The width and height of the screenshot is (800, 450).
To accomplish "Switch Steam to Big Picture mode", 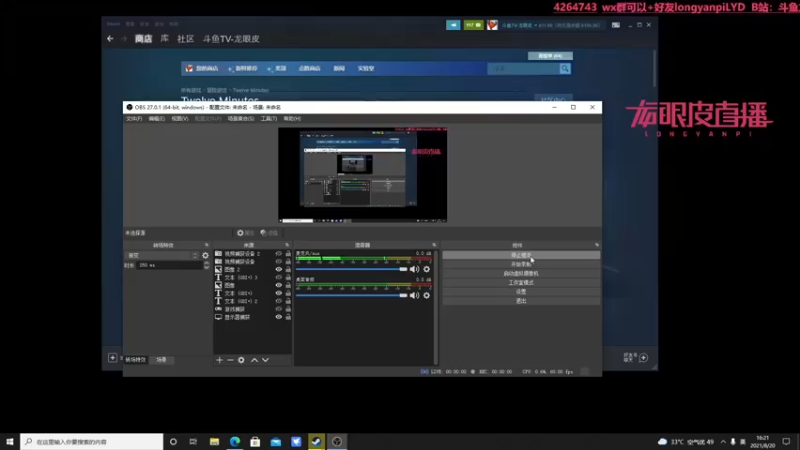I will [616, 25].
